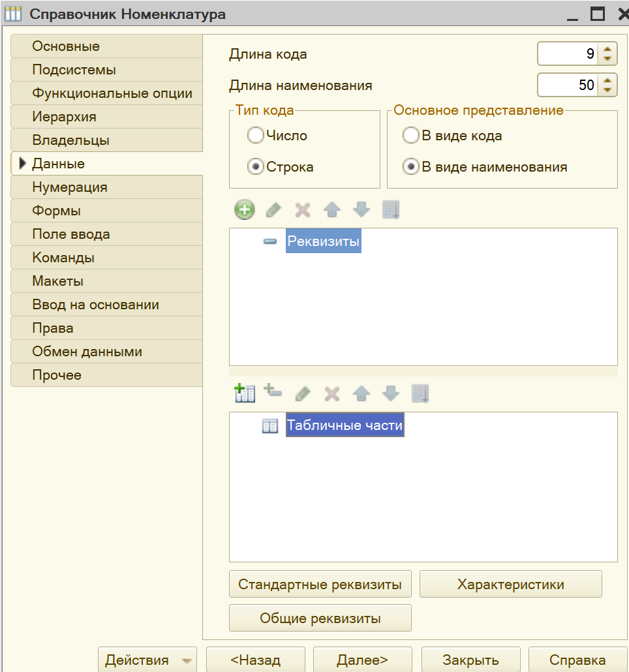Open the Функциональные опции tab

107,93
